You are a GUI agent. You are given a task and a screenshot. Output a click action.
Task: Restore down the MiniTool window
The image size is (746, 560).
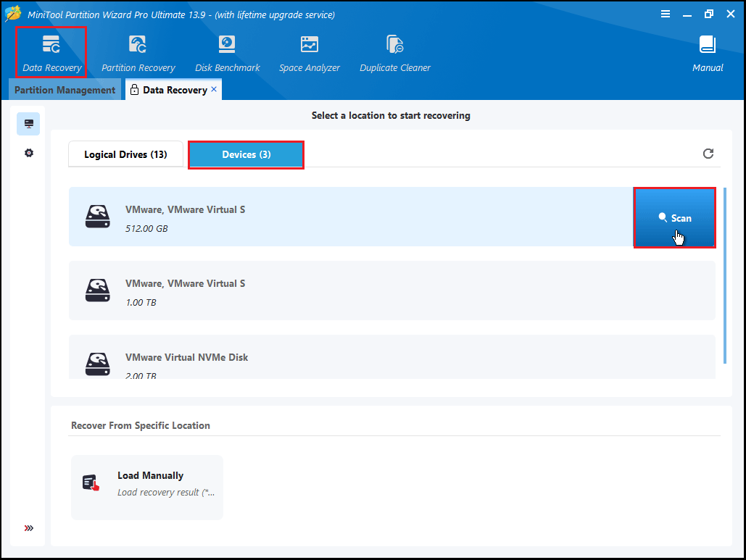coord(709,14)
